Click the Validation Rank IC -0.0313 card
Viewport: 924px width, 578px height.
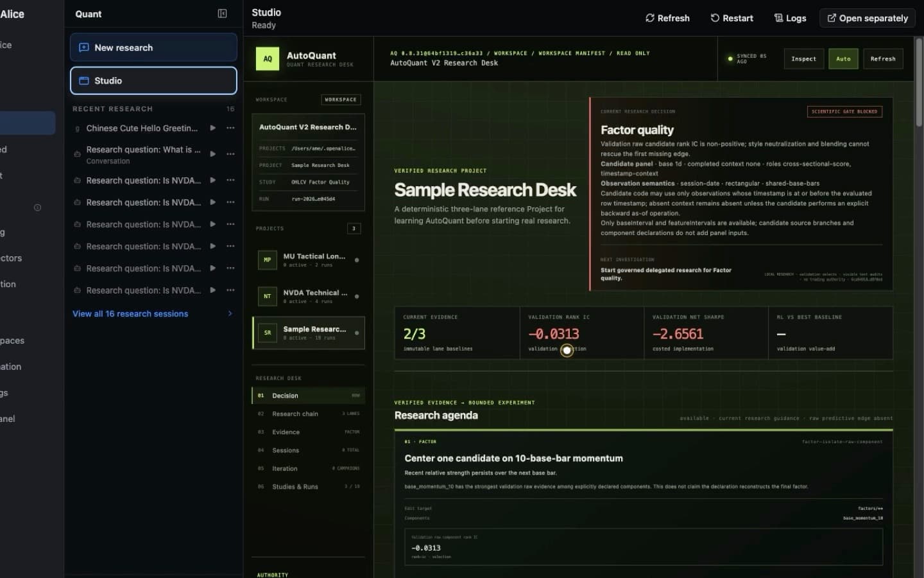[x=581, y=333]
